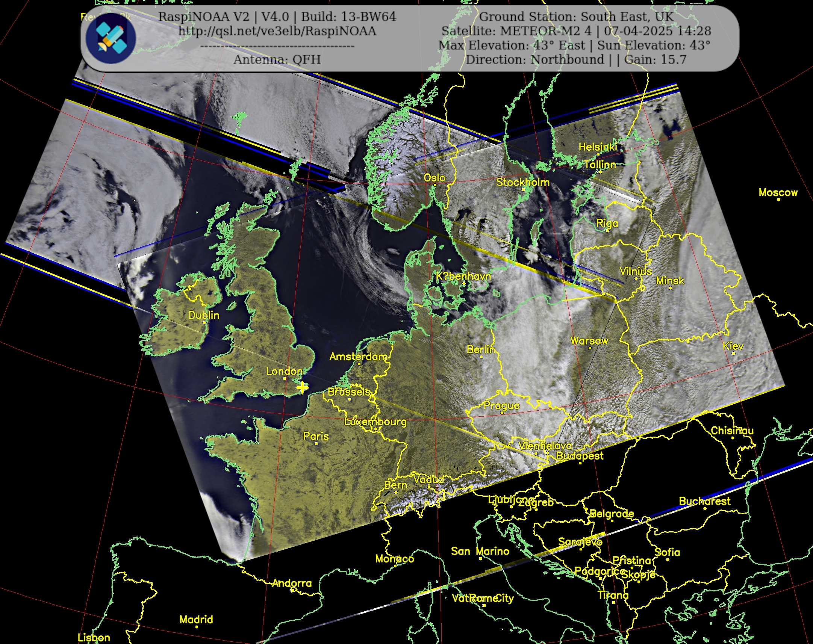The image size is (813, 644).
Task: Click the Zagreb city label
Action: tap(536, 503)
